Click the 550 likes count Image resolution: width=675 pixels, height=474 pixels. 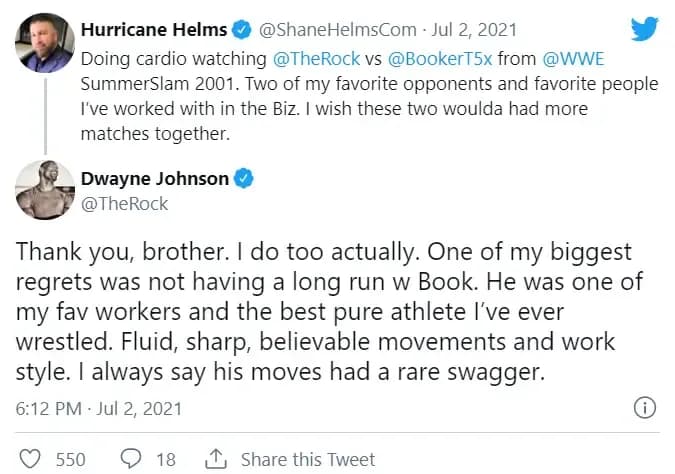coord(70,459)
